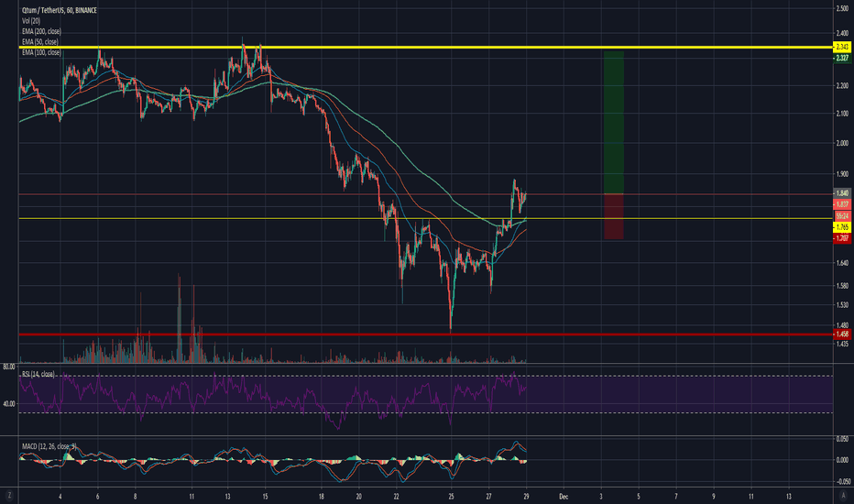Select the green profit zone of the long position
Image resolution: width=854 pixels, height=504 pixels.
614,122
